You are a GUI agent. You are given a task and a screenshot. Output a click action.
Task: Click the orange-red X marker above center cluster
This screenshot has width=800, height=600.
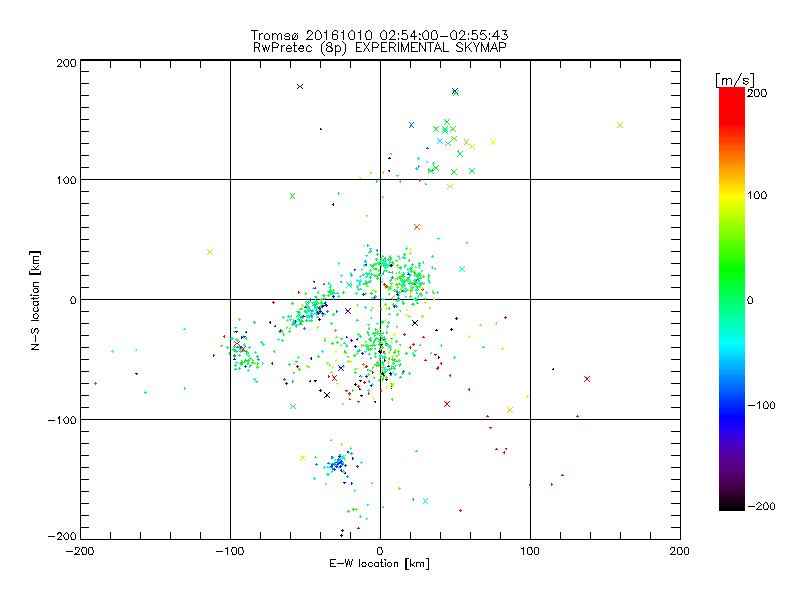pos(417,227)
